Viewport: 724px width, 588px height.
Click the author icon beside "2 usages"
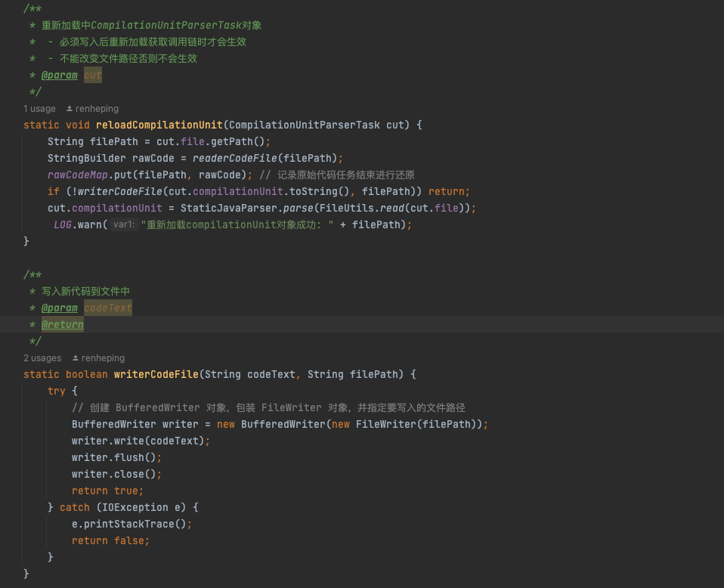point(76,358)
